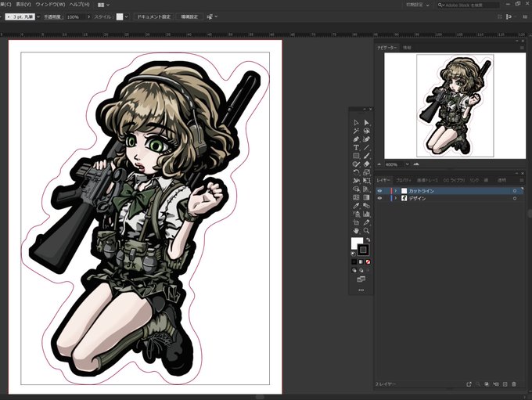Choose the Lasso tool
This screenshot has height=400, width=532.
tap(366, 131)
